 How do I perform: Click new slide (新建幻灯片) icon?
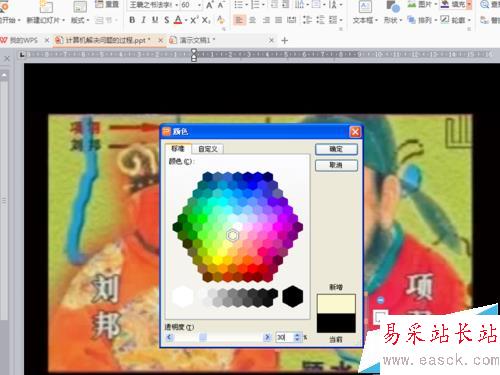[46, 7]
